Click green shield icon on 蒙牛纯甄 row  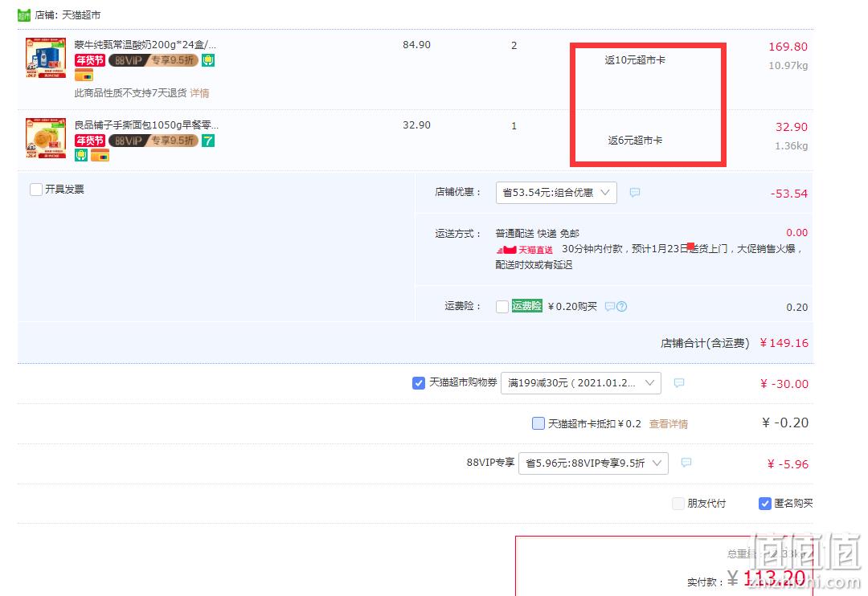(208, 60)
